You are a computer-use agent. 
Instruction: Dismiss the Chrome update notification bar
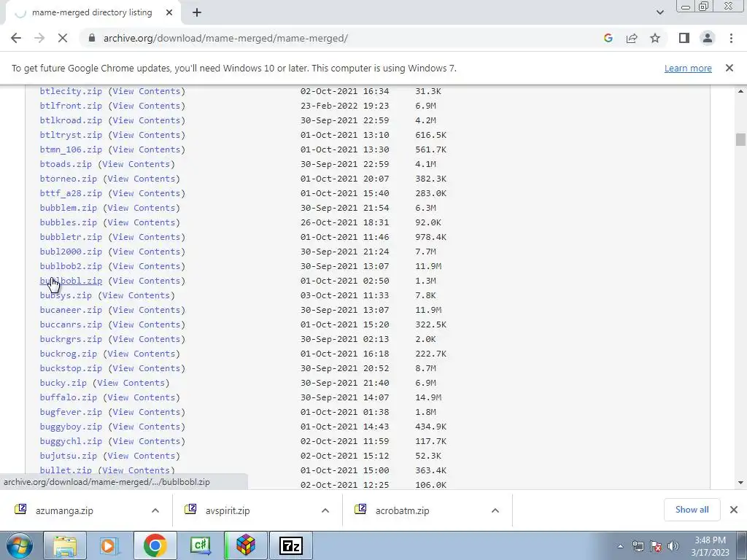729,68
